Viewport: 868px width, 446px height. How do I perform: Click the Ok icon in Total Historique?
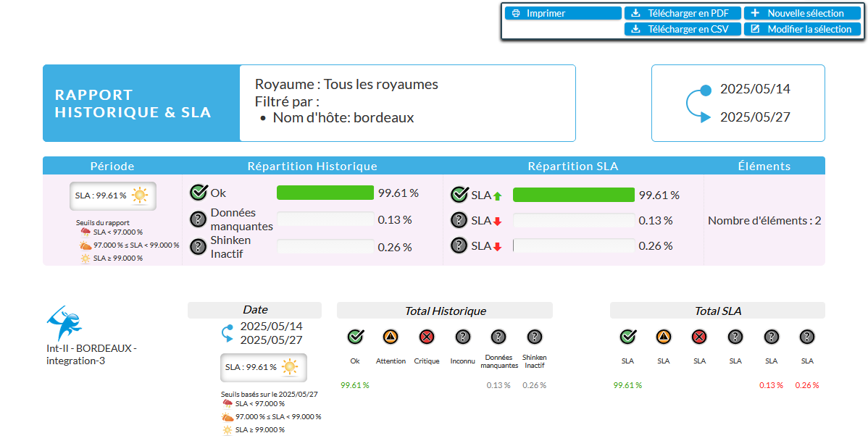coord(356,337)
